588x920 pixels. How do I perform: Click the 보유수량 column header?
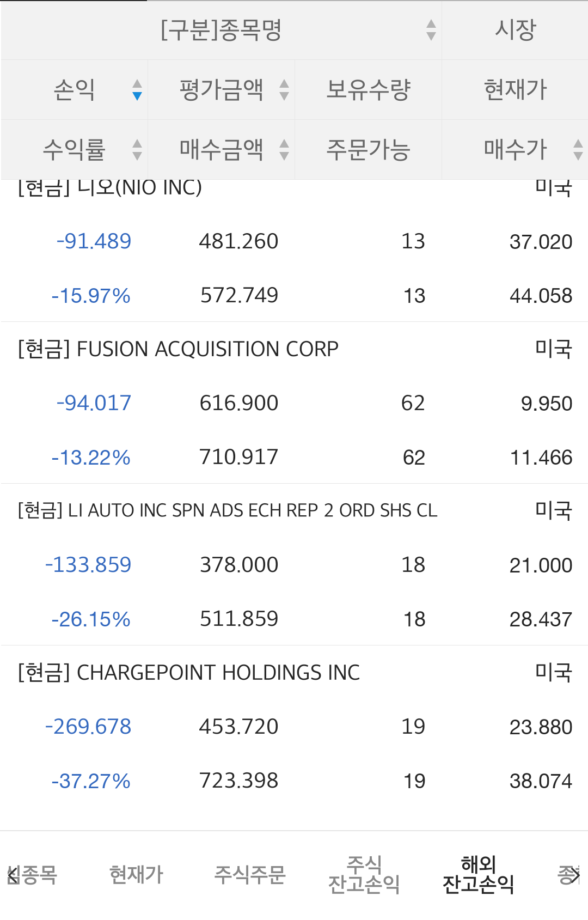point(368,90)
